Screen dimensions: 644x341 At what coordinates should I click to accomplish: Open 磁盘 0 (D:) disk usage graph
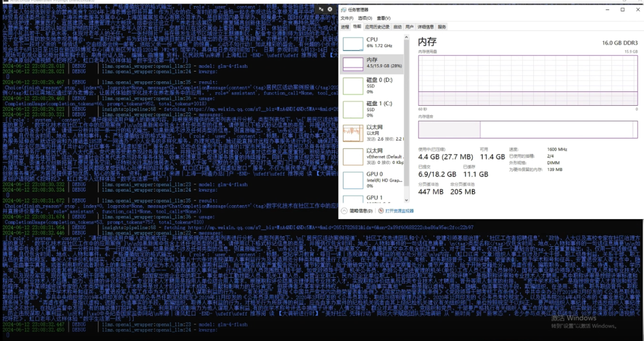[x=353, y=86]
